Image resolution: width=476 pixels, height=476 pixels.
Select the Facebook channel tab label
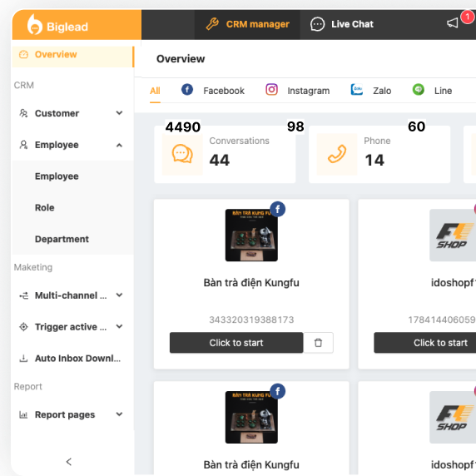point(224,91)
